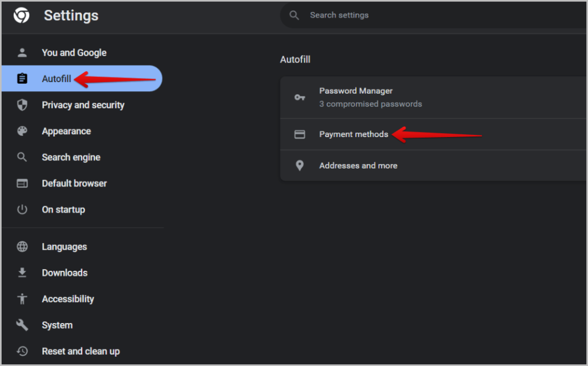Viewport: 588px width, 366px height.
Task: Open Accessibility settings
Action: click(68, 299)
